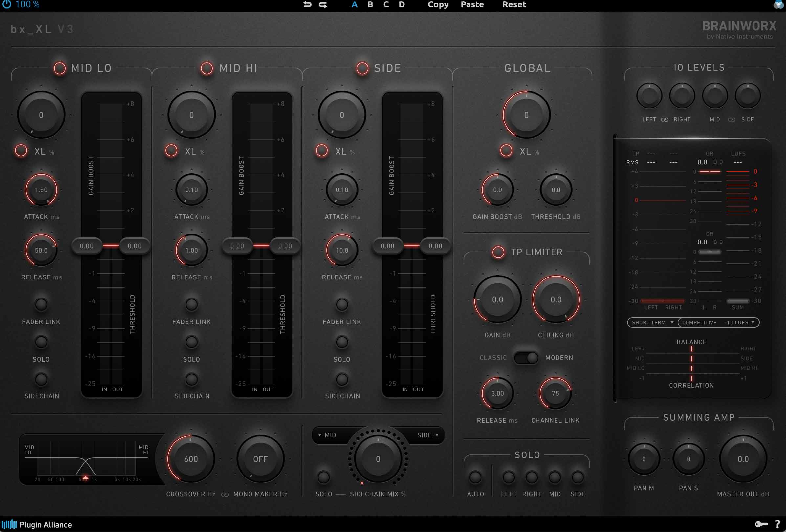
Task: Click the Plugin Alliance logo
Action: [36, 524]
